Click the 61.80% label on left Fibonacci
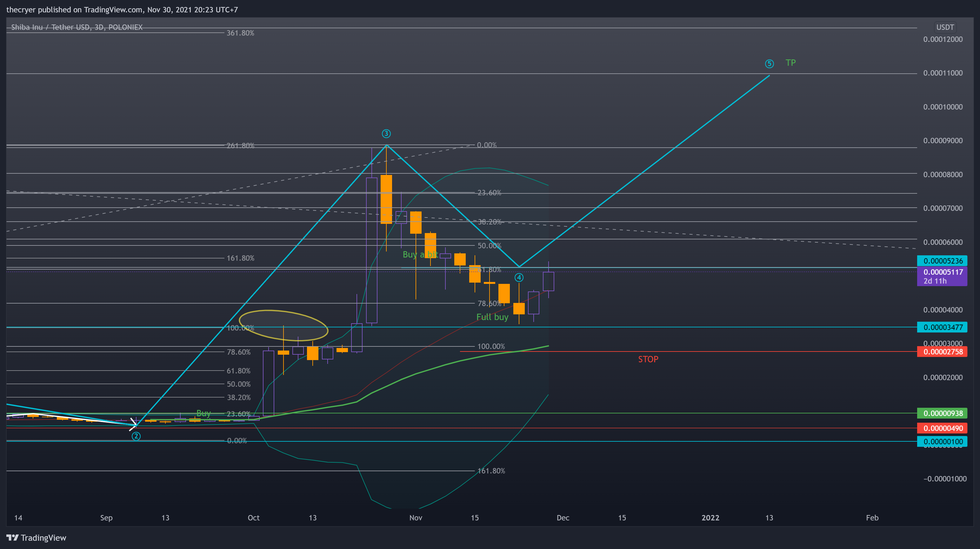The image size is (980, 549). coord(238,371)
